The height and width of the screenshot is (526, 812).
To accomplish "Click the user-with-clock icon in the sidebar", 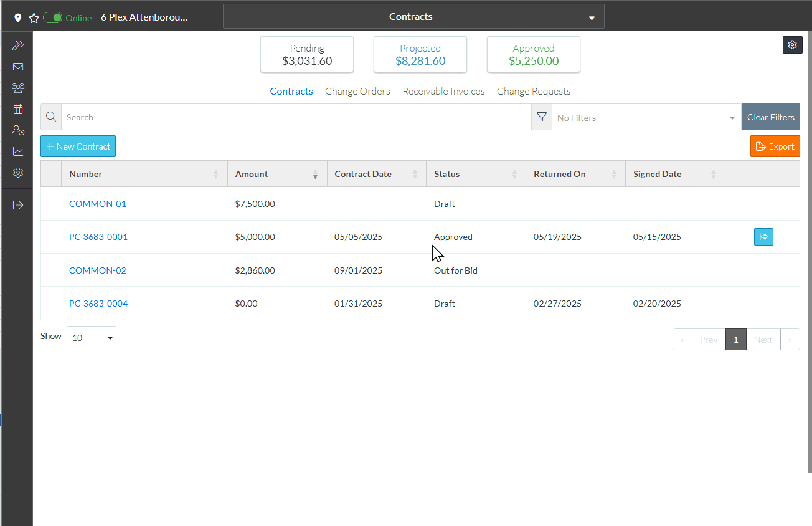I will point(18,130).
